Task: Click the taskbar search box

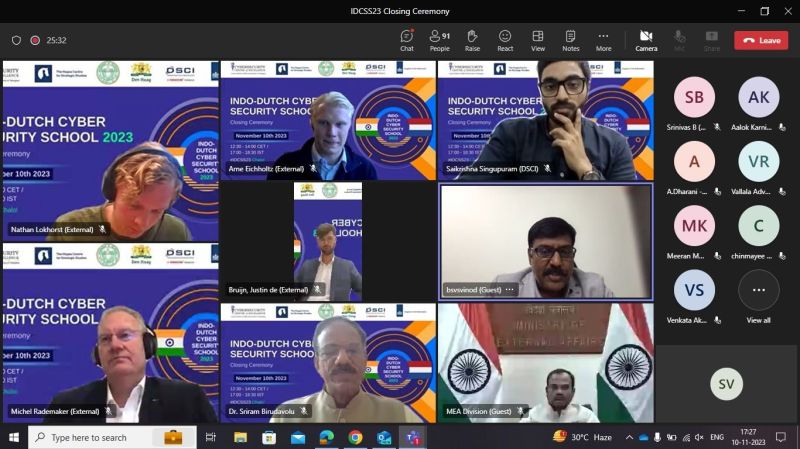Action: (x=111, y=437)
